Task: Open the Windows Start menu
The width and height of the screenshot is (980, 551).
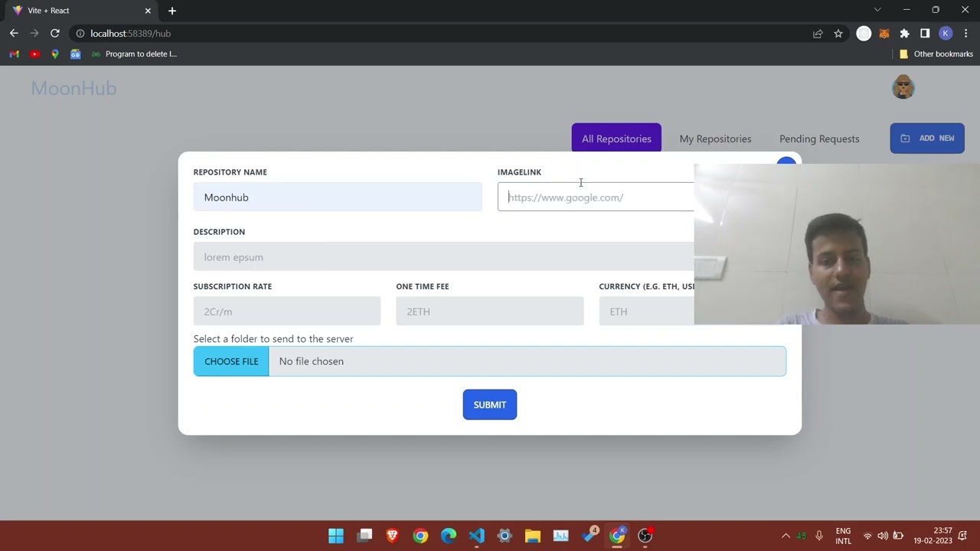Action: pyautogui.click(x=336, y=536)
